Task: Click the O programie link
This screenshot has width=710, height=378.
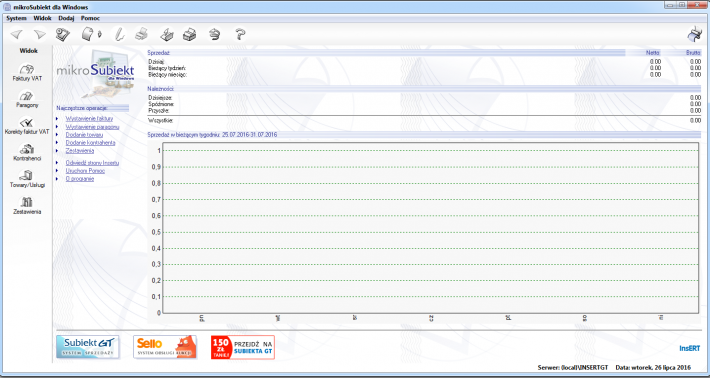Action: [x=80, y=179]
